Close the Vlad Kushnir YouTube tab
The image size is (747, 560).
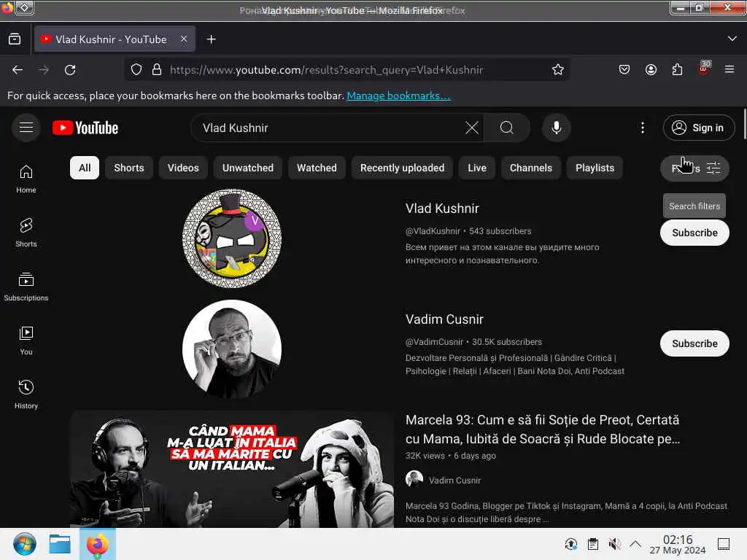click(183, 39)
